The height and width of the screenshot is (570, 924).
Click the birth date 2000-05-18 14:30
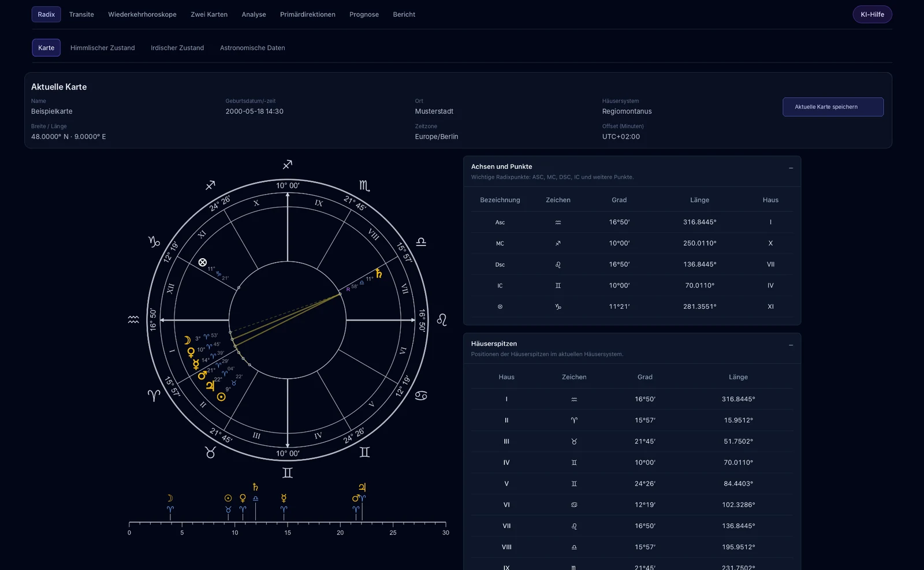[254, 111]
